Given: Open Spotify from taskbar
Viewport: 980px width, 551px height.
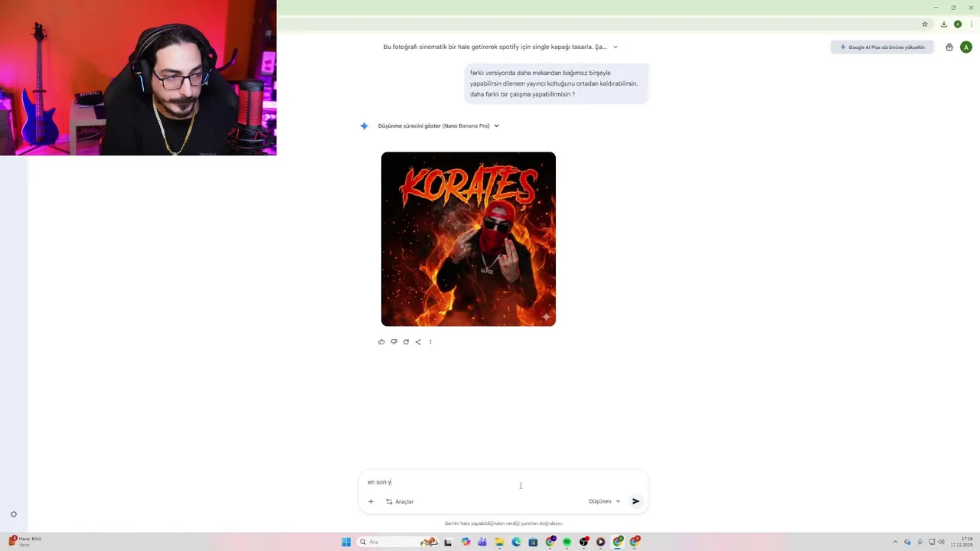Looking at the screenshot, I should [x=567, y=542].
